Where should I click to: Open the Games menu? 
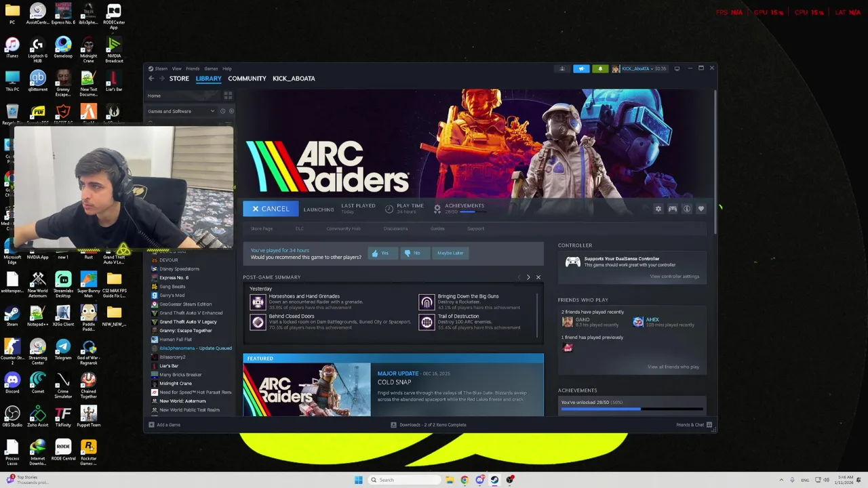(x=211, y=68)
